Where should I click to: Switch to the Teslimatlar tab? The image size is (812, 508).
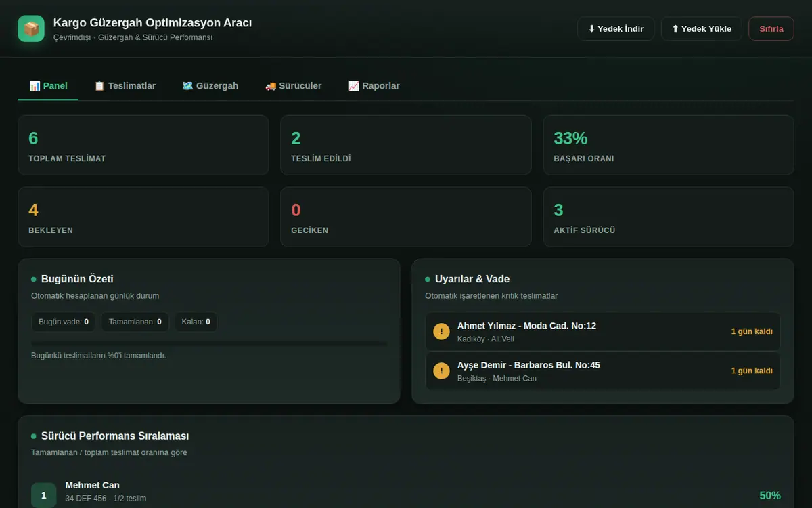click(125, 86)
